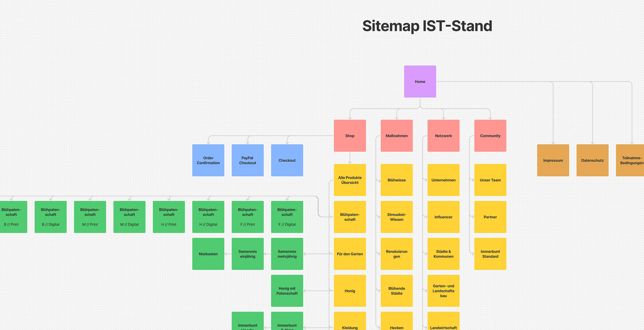Select the Blühpatenschaft F // Print card
This screenshot has width=644, height=330.
248,217
